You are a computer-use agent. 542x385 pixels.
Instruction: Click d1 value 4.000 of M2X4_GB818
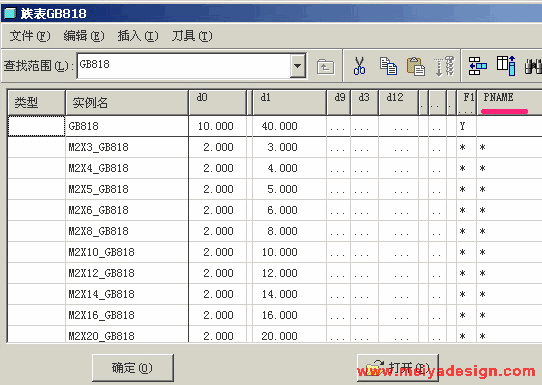(x=282, y=168)
